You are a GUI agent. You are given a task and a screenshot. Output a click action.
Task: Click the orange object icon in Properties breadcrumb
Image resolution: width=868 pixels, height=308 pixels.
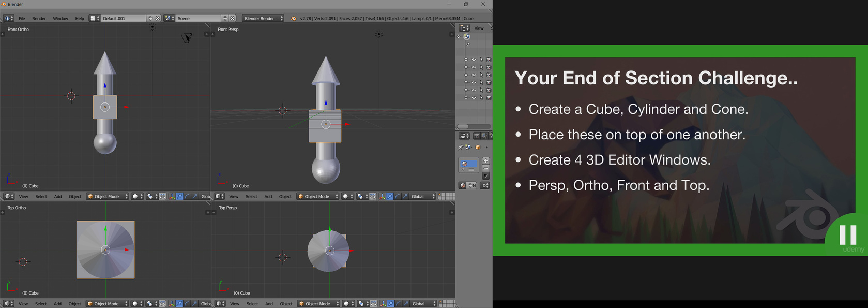tap(478, 148)
